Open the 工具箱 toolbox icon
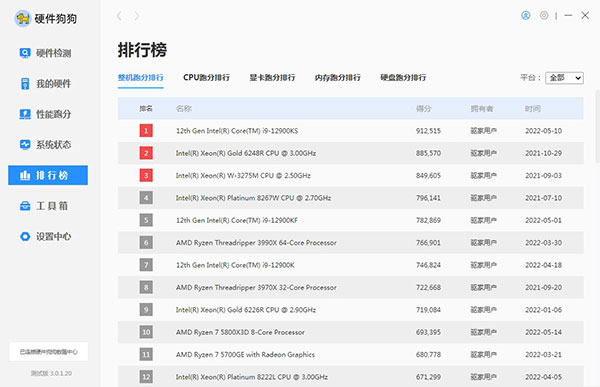Viewport: 600px width, 387px height. pos(25,206)
